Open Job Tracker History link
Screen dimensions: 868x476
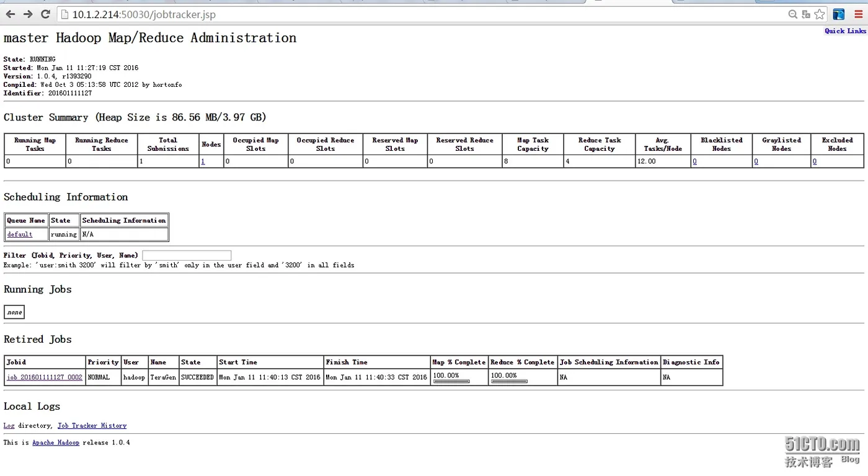tap(92, 426)
